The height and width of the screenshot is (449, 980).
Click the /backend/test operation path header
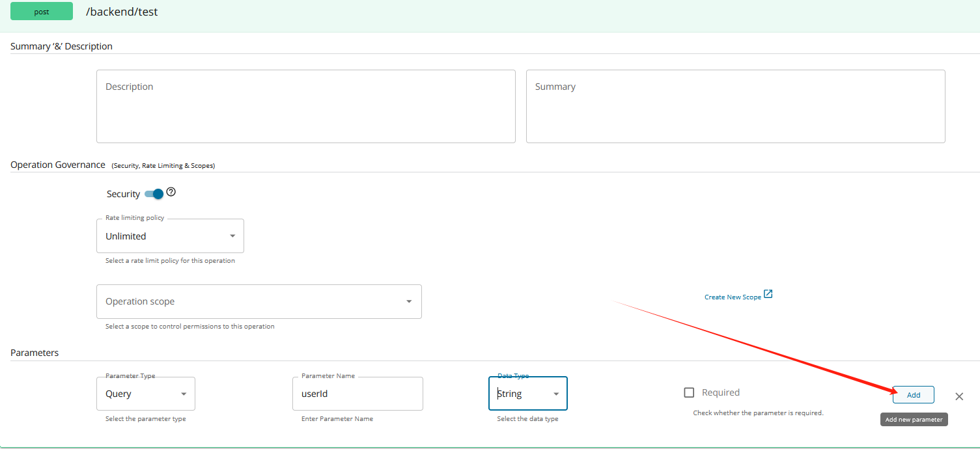click(122, 12)
